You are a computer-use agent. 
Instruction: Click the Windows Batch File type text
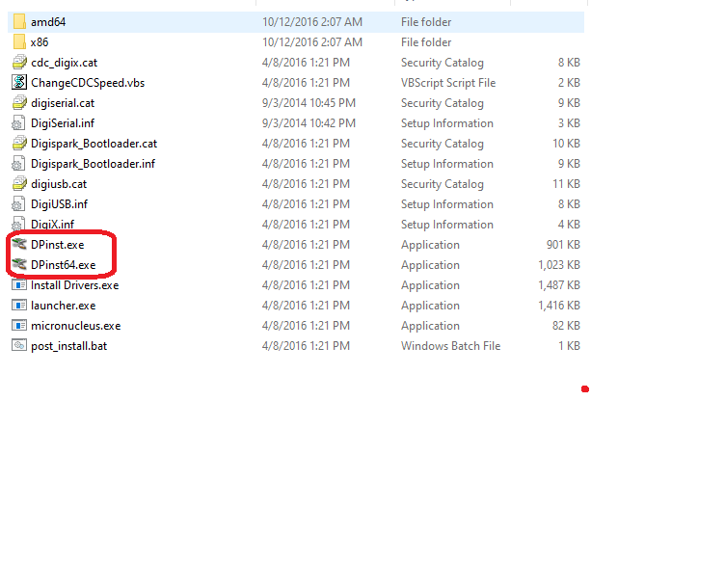(450, 346)
